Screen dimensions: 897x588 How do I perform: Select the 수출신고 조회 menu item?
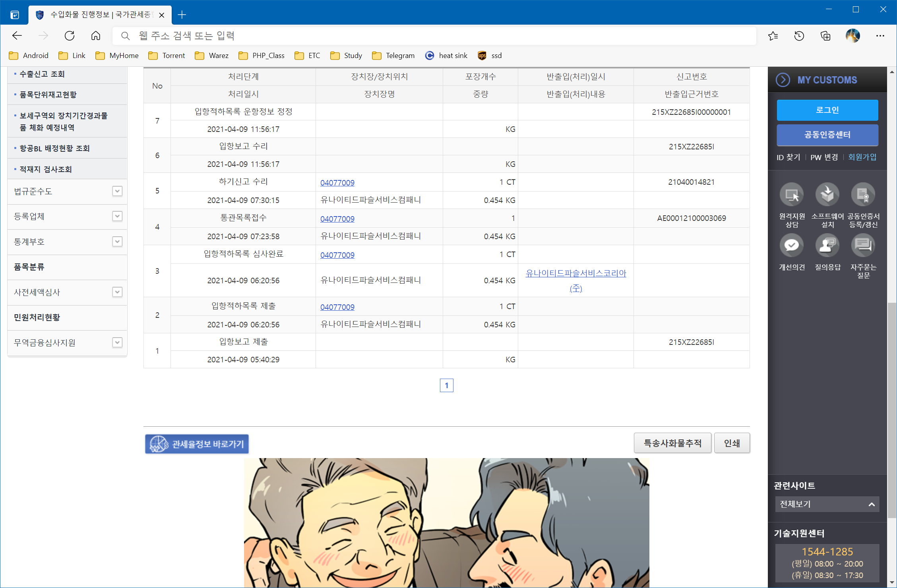(x=42, y=74)
